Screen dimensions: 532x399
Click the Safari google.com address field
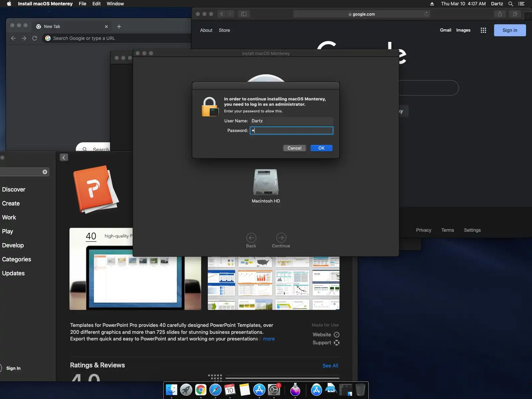361,14
